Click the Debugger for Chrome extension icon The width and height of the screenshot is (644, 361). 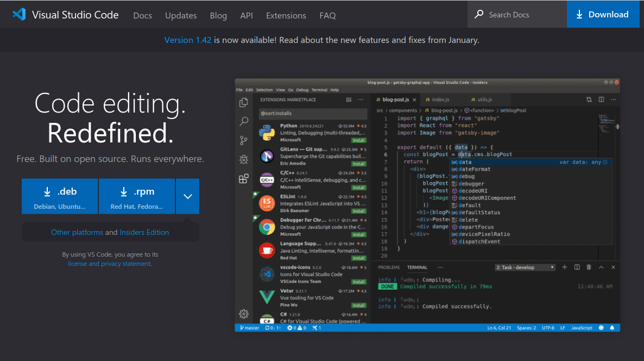click(267, 227)
